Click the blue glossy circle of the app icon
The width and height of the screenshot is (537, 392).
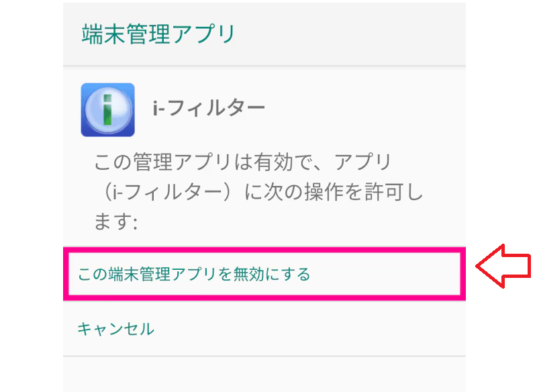pyautogui.click(x=108, y=110)
